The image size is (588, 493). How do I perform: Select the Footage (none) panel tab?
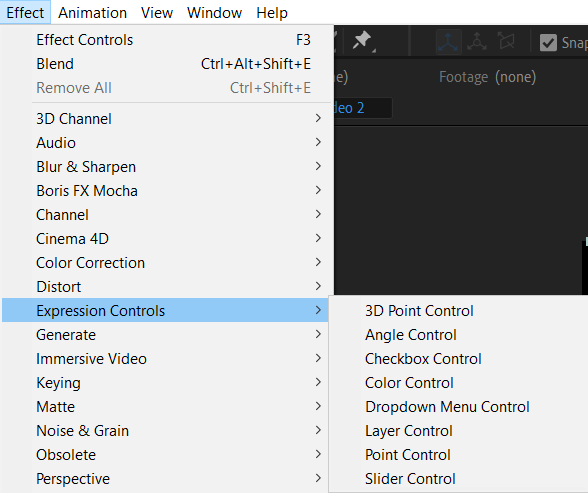(x=487, y=77)
